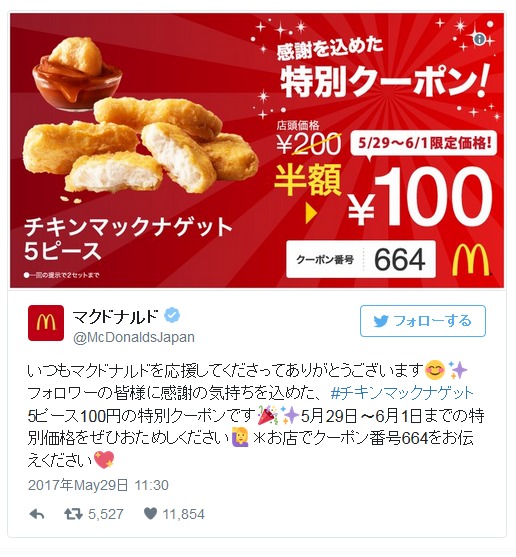Click the ¥100 price on the coupon

pos(420,198)
